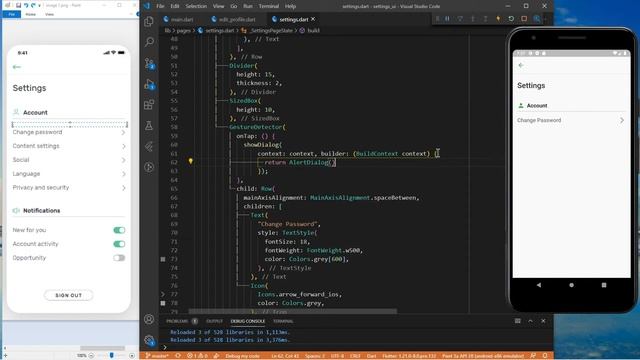This screenshot has width=640, height=360.
Task: Switch to the main.dart tab
Action: click(178, 19)
